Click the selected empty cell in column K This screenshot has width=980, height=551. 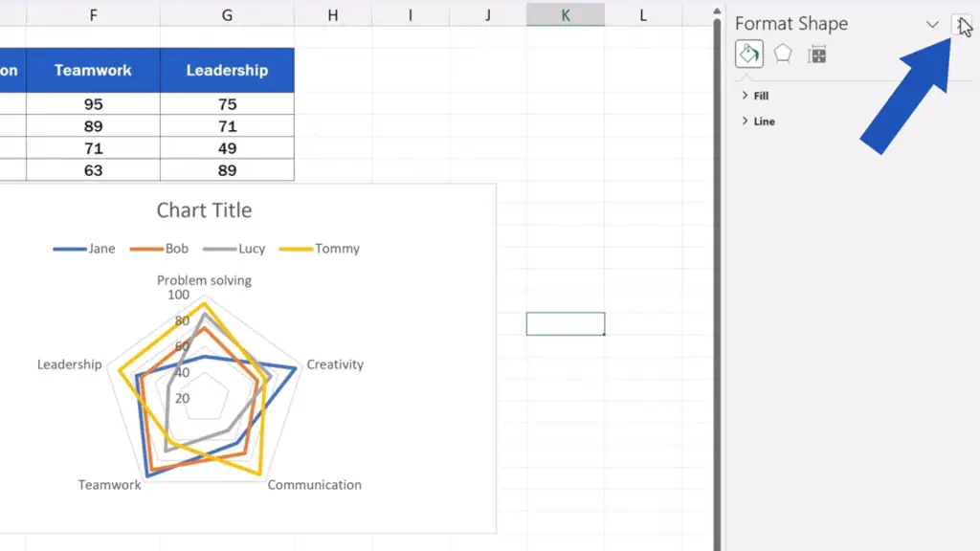[565, 323]
